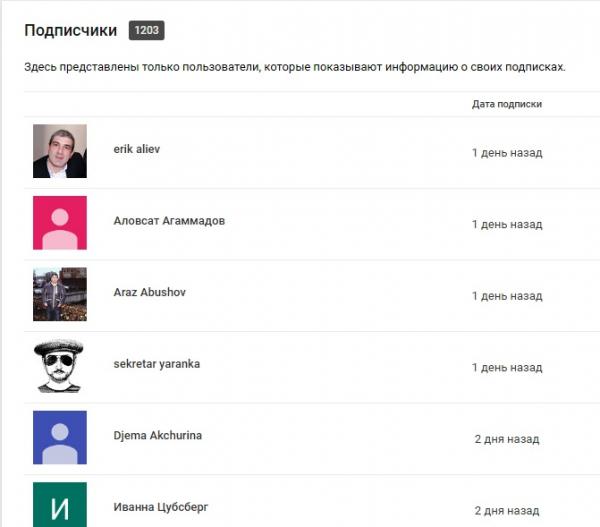Select Djema Akchurina's '2 дня назад' date

point(507,439)
